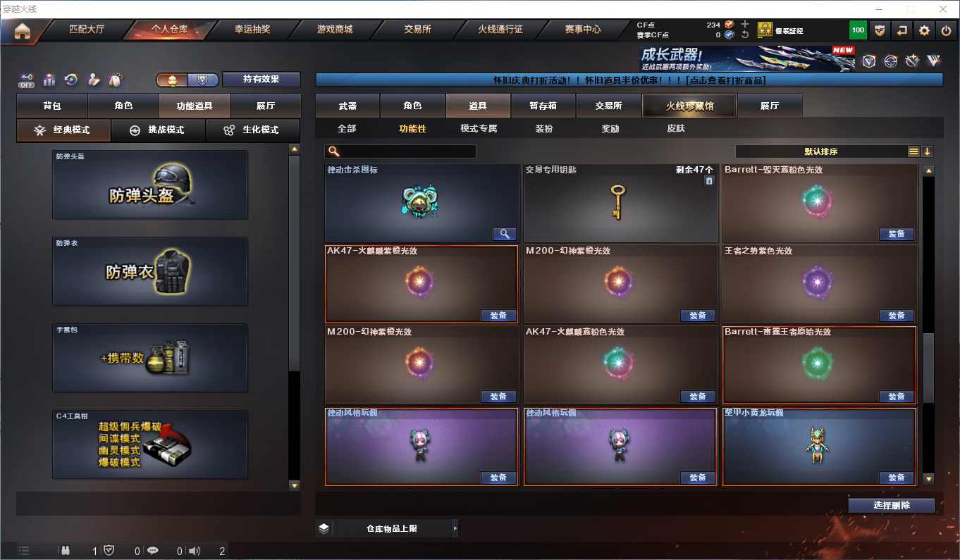Image resolution: width=960 pixels, height=560 pixels.
Task: Click the dog tag icon above backpack tabs
Action: click(115, 80)
